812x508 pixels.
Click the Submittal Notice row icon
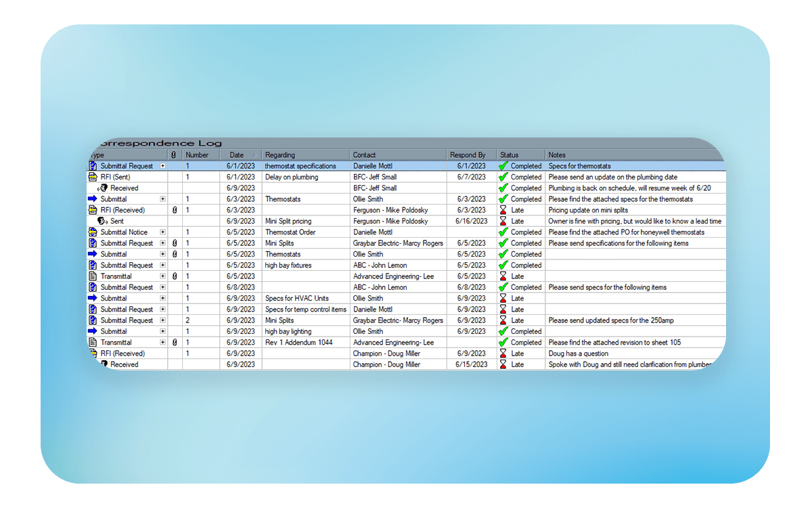[x=93, y=232]
